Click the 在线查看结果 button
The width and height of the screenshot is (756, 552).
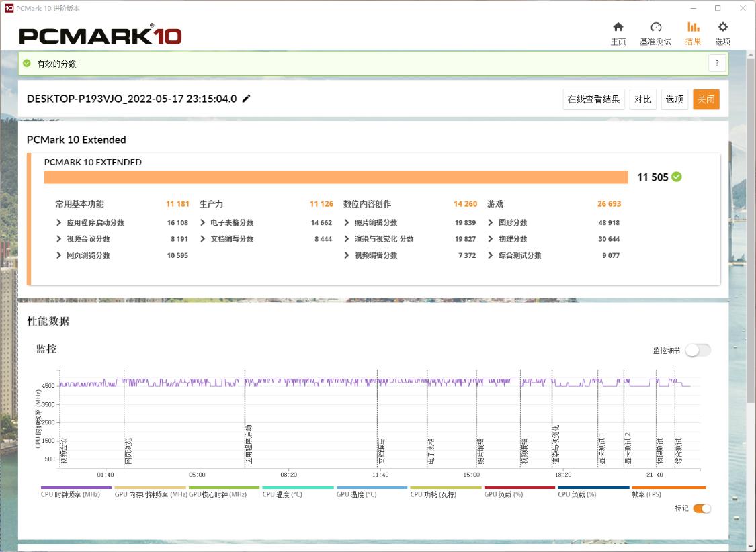(x=593, y=99)
